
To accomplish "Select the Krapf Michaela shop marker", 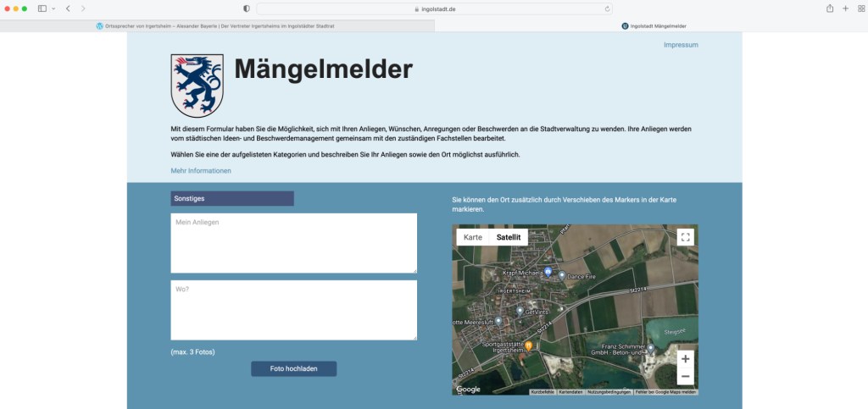I will (x=548, y=272).
